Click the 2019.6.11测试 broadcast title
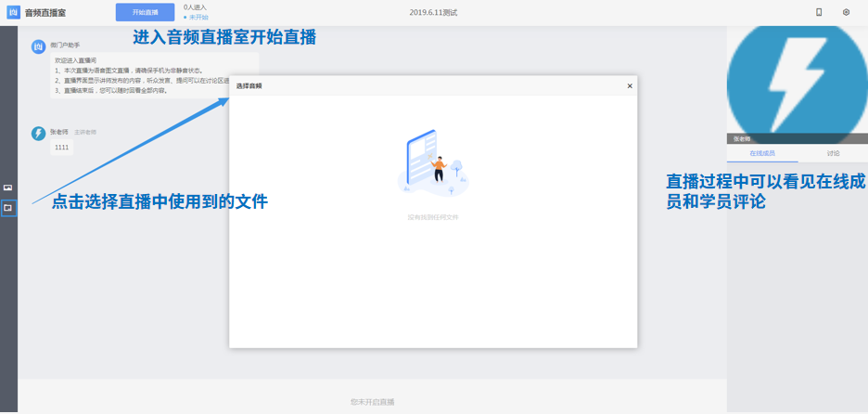This screenshot has width=868, height=414. [x=433, y=13]
